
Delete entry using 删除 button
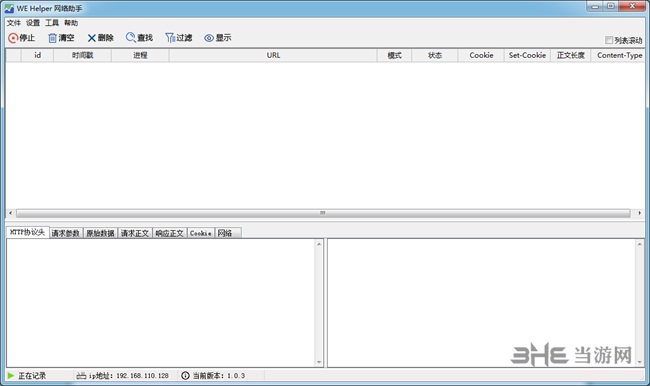click(100, 38)
